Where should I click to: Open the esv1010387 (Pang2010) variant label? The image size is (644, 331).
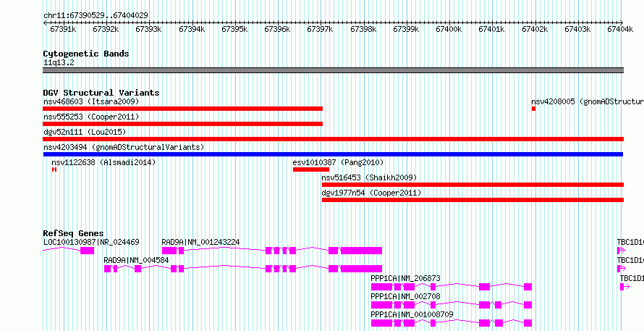338,163
